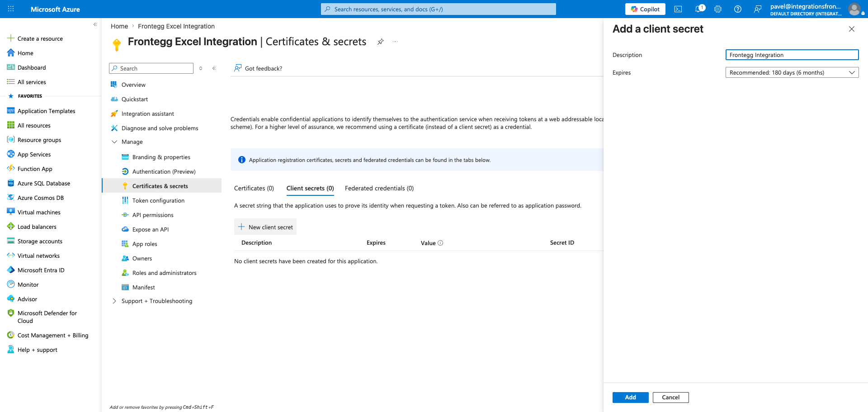Click the Got feedback? link

coord(258,68)
